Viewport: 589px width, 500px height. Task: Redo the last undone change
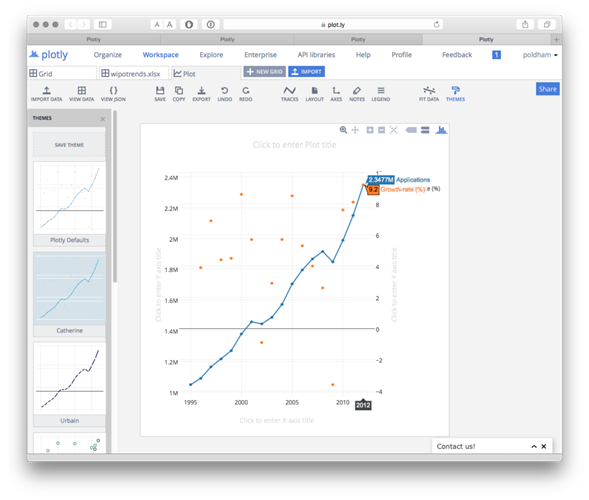coord(246,94)
